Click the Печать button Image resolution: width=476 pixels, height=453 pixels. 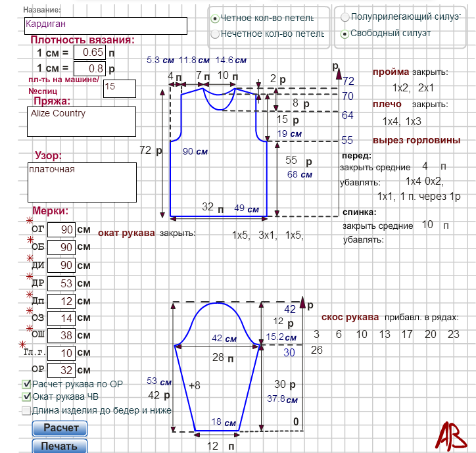point(60,446)
